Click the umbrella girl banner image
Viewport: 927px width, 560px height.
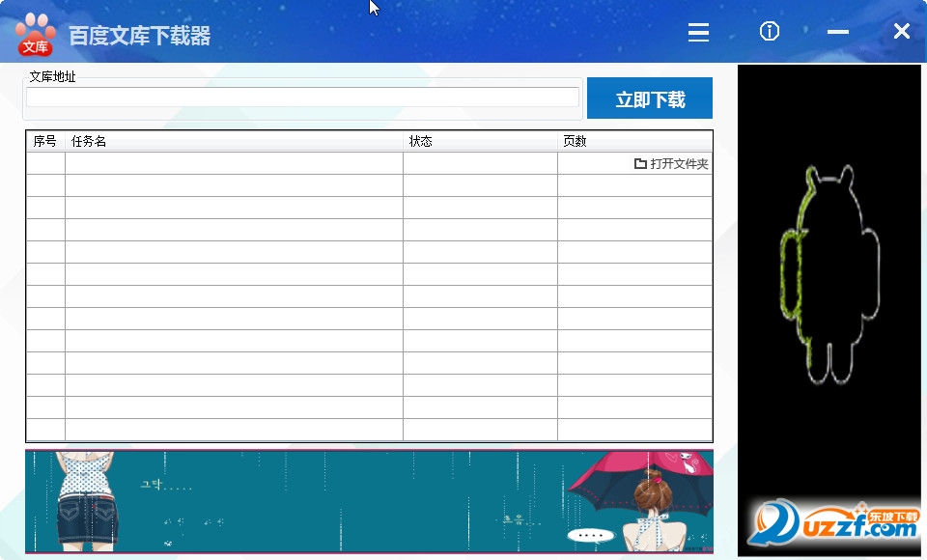tap(369, 502)
